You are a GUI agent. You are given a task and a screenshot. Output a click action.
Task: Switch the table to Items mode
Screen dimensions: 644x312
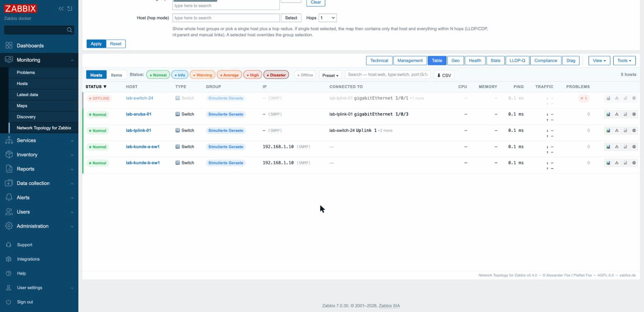[117, 75]
